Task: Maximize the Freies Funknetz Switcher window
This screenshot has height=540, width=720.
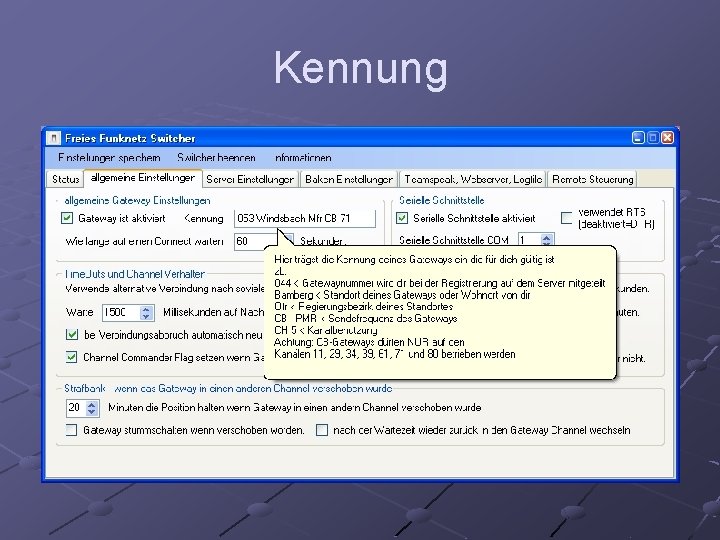Action: pyautogui.click(x=652, y=138)
